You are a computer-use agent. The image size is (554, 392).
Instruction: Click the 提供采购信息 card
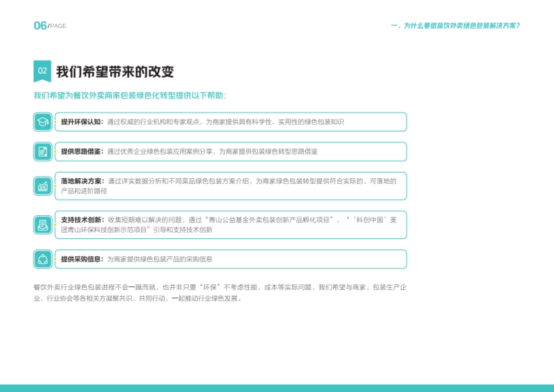pos(231,259)
